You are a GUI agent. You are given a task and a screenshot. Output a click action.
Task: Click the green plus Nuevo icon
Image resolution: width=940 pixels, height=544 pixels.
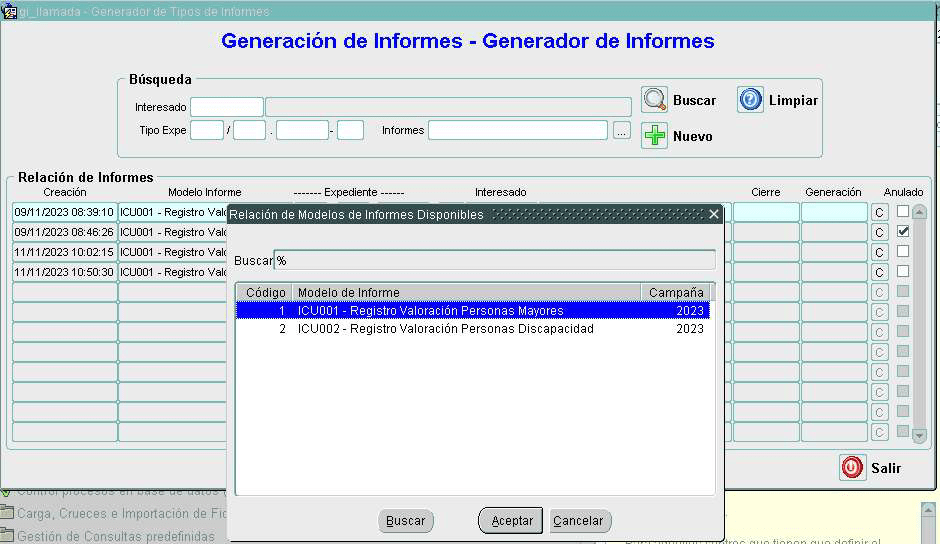pos(654,136)
